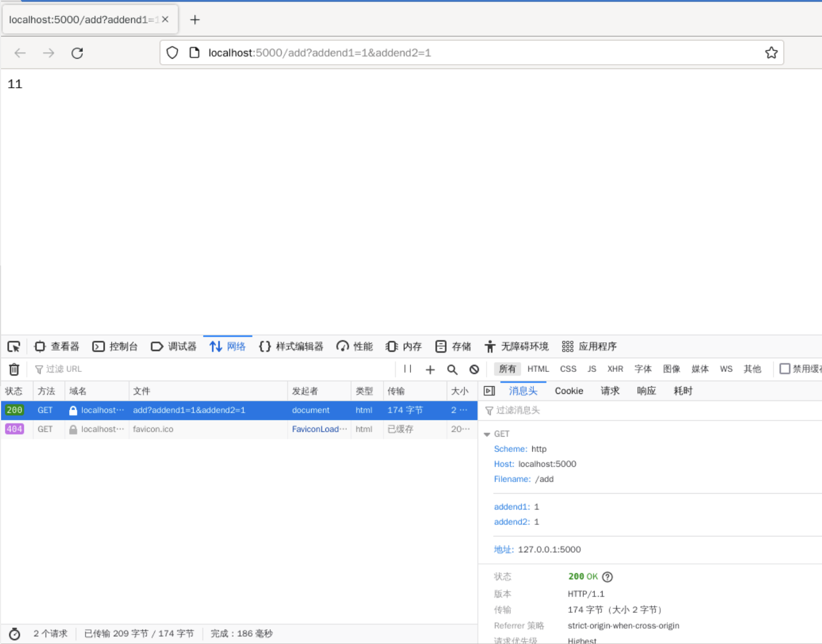Viewport: 822px width, 644px height.
Task: Open tracking protection shield icon
Action: 172,53
